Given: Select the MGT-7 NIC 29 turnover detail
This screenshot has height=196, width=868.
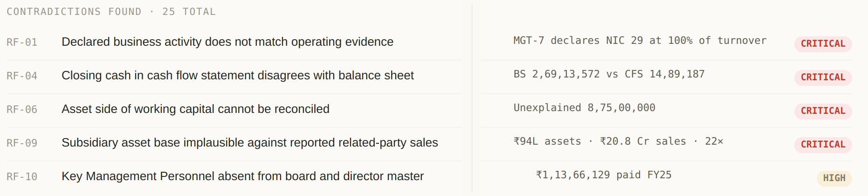Looking at the screenshot, I should tap(640, 41).
